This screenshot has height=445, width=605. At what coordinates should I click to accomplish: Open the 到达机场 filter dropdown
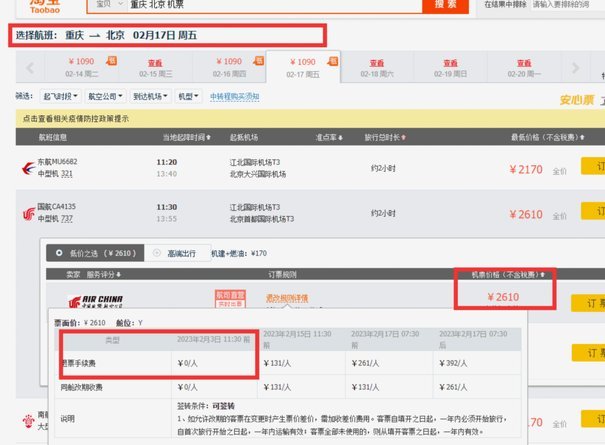click(150, 96)
